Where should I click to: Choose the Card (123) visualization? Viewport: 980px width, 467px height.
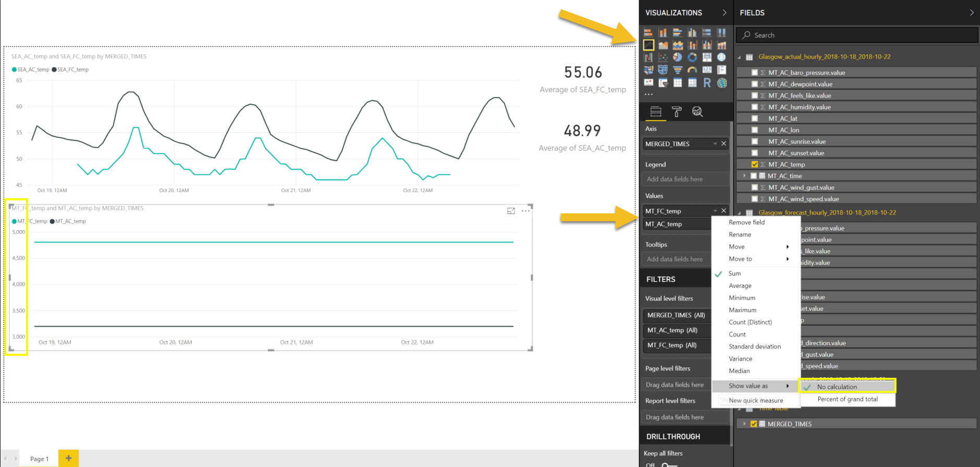tap(707, 70)
